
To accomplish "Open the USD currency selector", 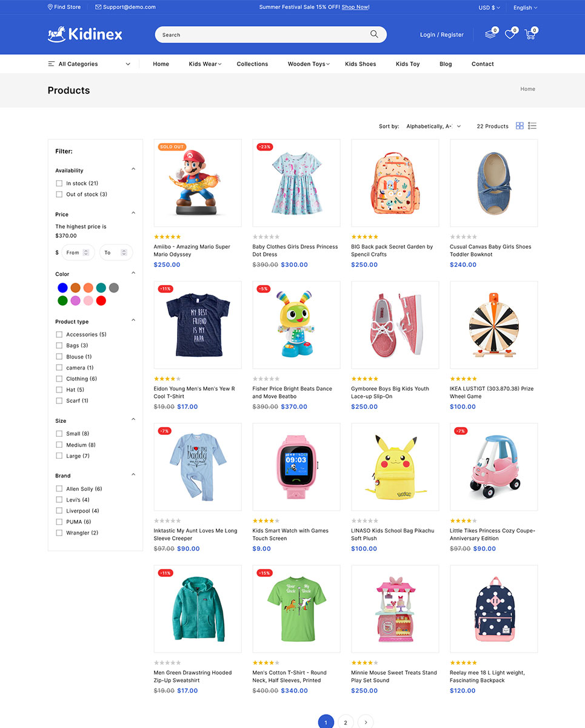I will click(489, 7).
